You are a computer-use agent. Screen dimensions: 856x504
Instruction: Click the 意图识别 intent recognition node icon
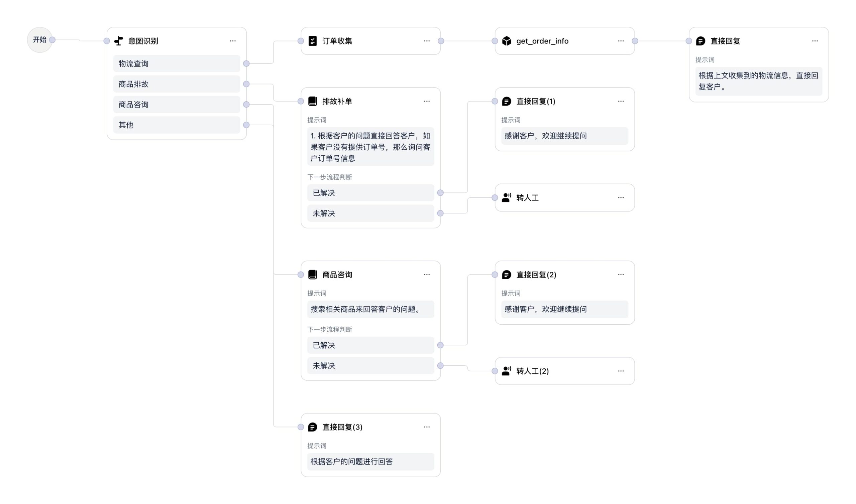click(x=119, y=41)
